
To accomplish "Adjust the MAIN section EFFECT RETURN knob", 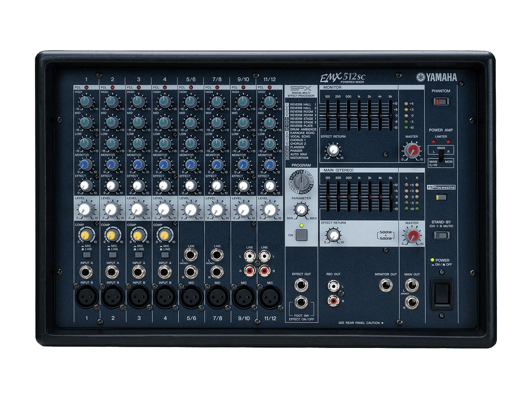I will [x=333, y=236].
